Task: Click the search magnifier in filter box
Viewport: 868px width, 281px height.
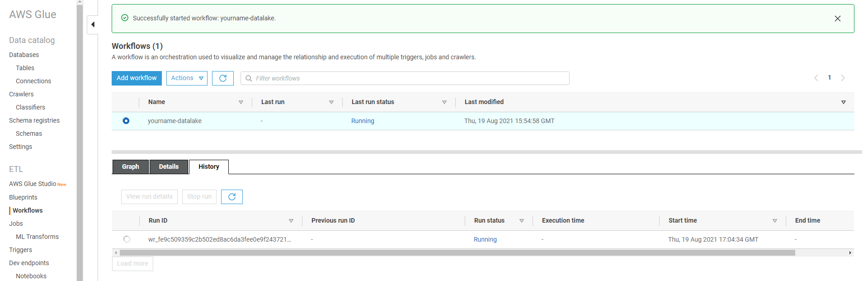Action: 249,78
